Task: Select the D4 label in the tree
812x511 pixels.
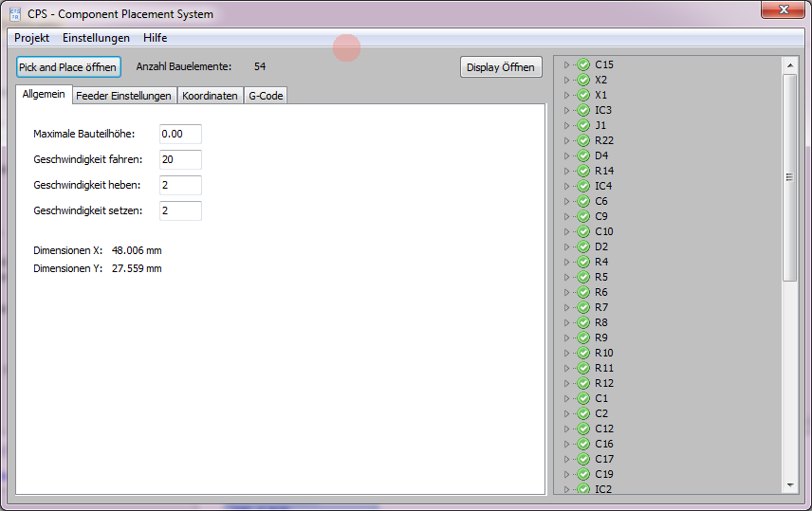Action: pyautogui.click(x=601, y=155)
